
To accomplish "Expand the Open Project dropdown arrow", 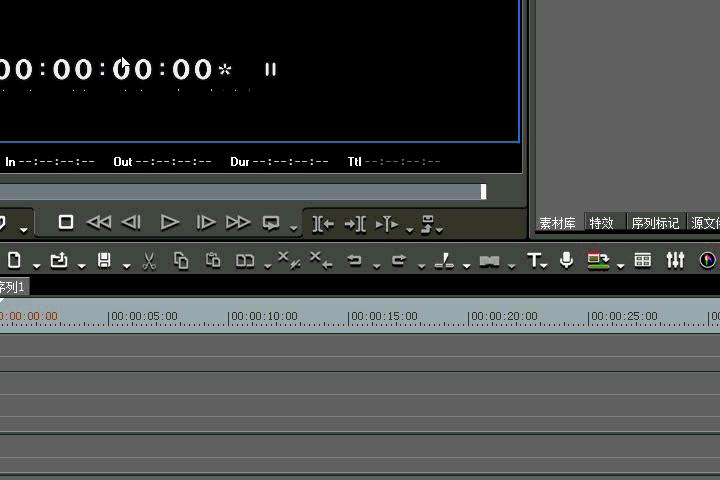I will coord(81,265).
